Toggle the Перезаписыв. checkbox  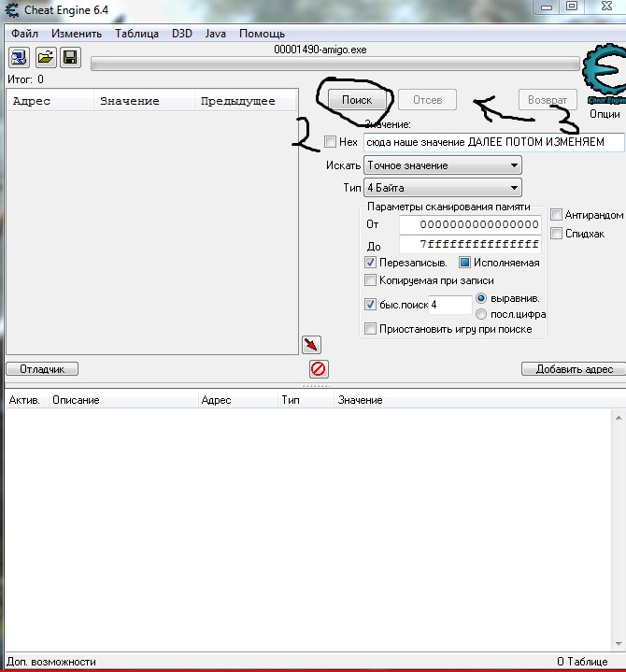point(370,263)
